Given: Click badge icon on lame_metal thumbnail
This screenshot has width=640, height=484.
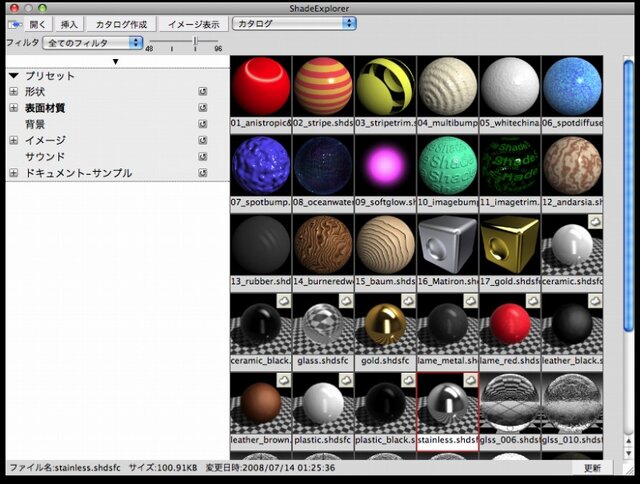Looking at the screenshot, I should (471, 301).
